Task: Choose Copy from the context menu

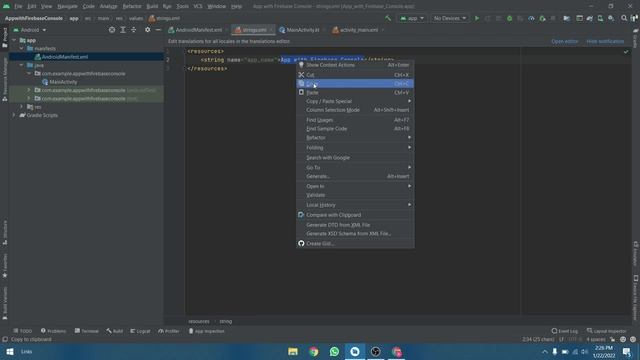Action: 355,84
